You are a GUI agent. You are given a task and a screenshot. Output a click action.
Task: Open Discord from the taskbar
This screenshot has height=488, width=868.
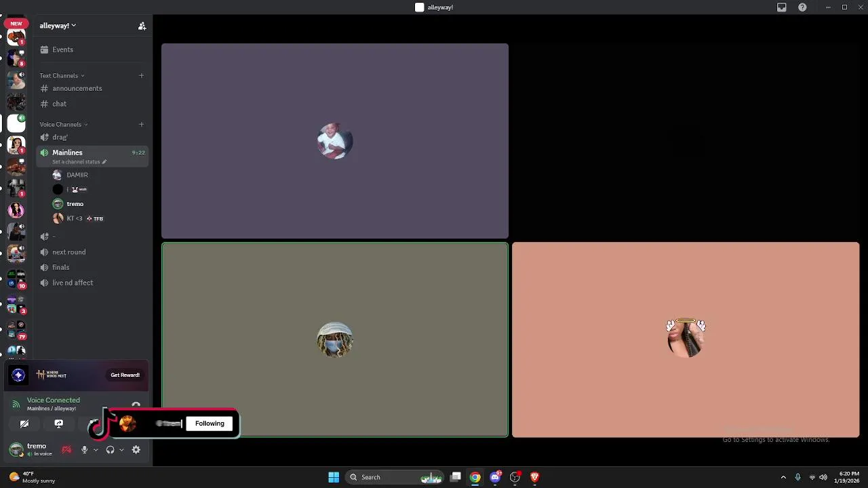(x=496, y=477)
